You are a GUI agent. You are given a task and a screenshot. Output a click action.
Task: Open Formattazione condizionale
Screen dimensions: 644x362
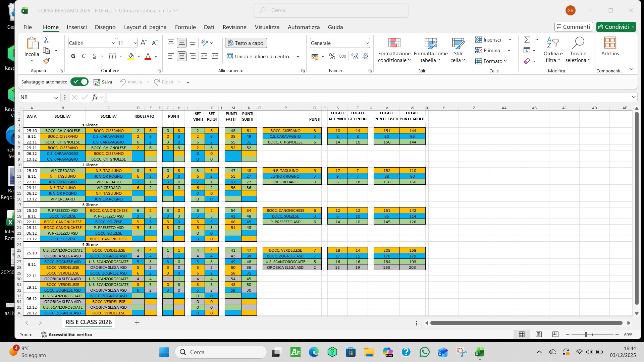pyautogui.click(x=394, y=50)
